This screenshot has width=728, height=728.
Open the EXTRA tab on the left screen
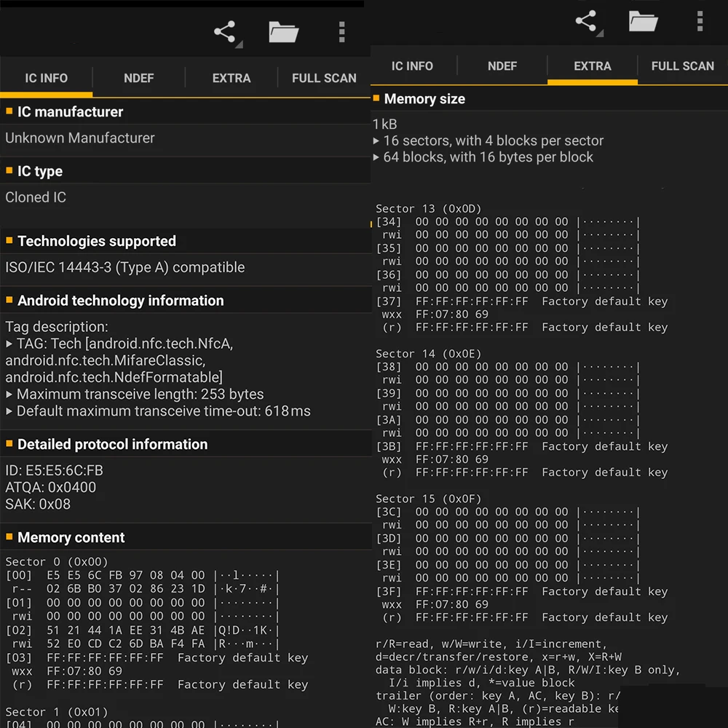(x=232, y=78)
